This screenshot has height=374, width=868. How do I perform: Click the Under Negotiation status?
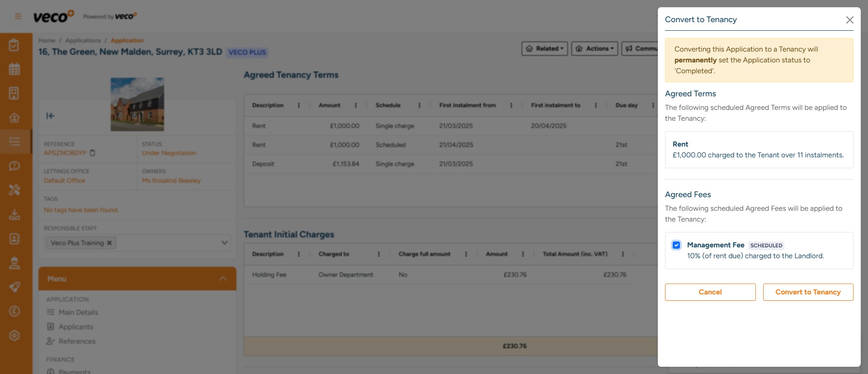pos(169,153)
